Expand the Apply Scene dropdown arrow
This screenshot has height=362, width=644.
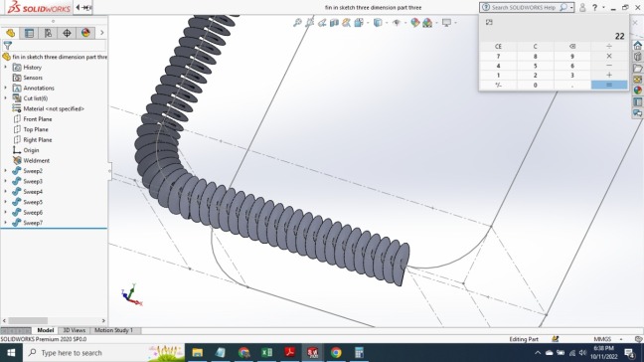[x=436, y=23]
